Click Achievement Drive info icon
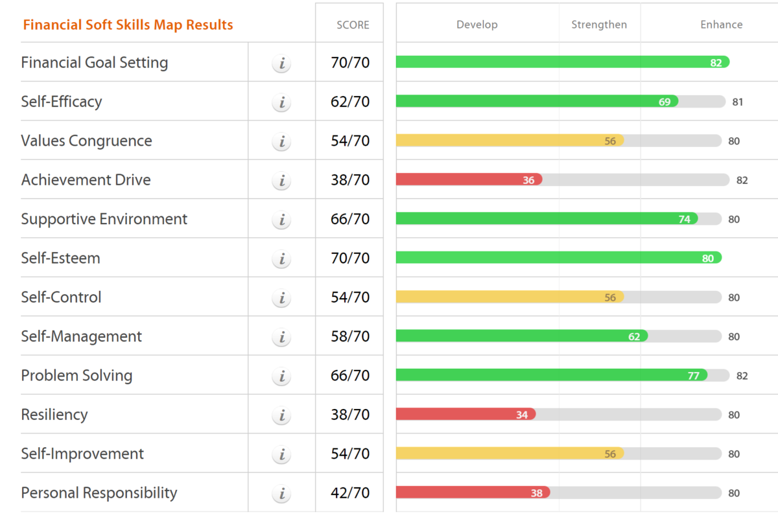This screenshot has height=532, width=778. coord(281,181)
